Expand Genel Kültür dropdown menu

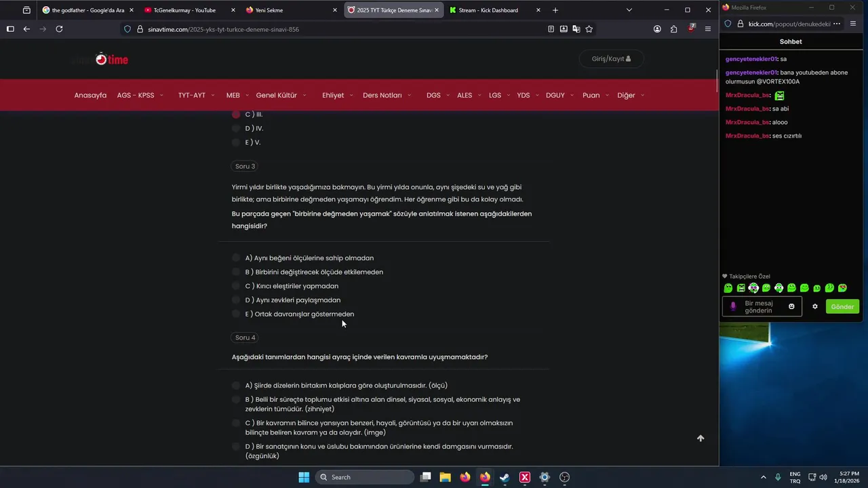tap(281, 96)
